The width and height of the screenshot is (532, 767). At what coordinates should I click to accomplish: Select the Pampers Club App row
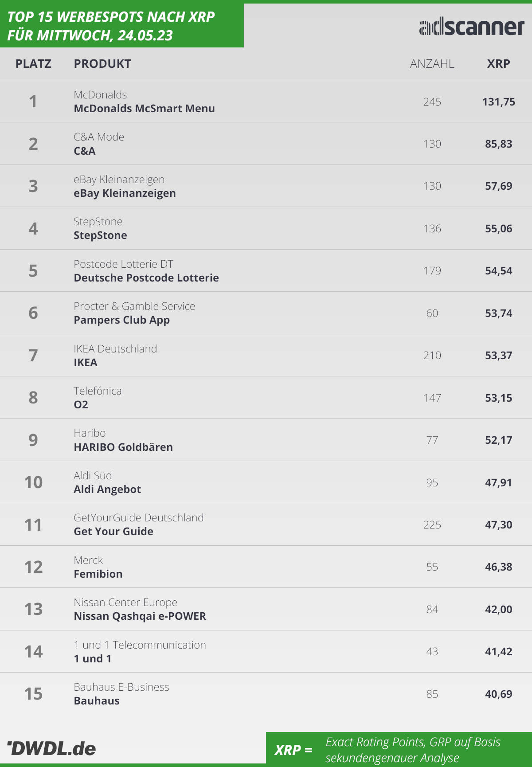point(266,313)
